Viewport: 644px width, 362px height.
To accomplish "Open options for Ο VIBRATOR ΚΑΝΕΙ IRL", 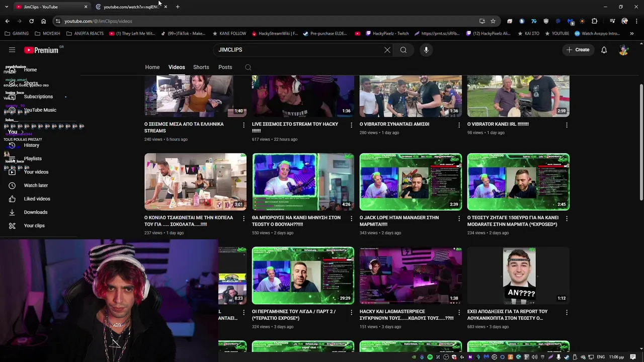I will [567, 125].
